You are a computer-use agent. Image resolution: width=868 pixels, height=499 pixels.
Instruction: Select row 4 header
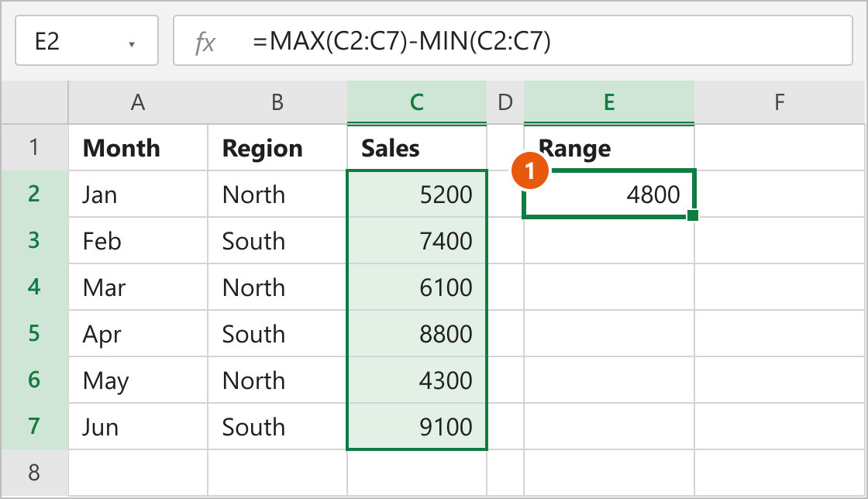[34, 287]
